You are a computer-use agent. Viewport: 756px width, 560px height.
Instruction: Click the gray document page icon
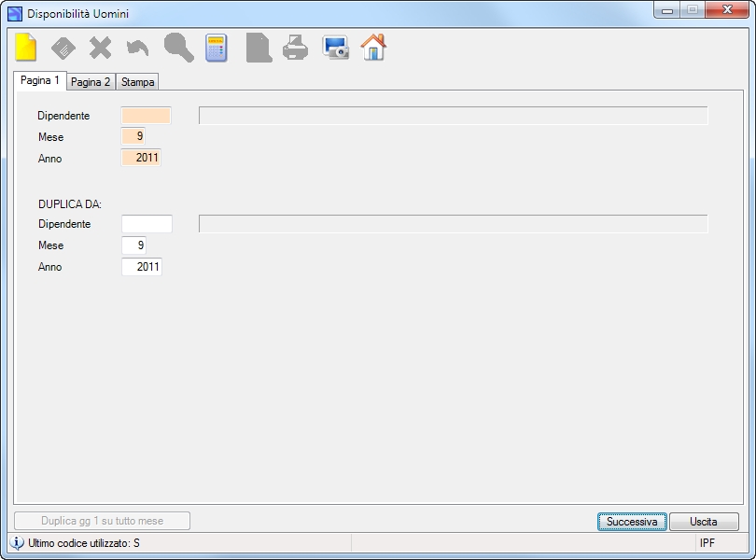coord(259,48)
